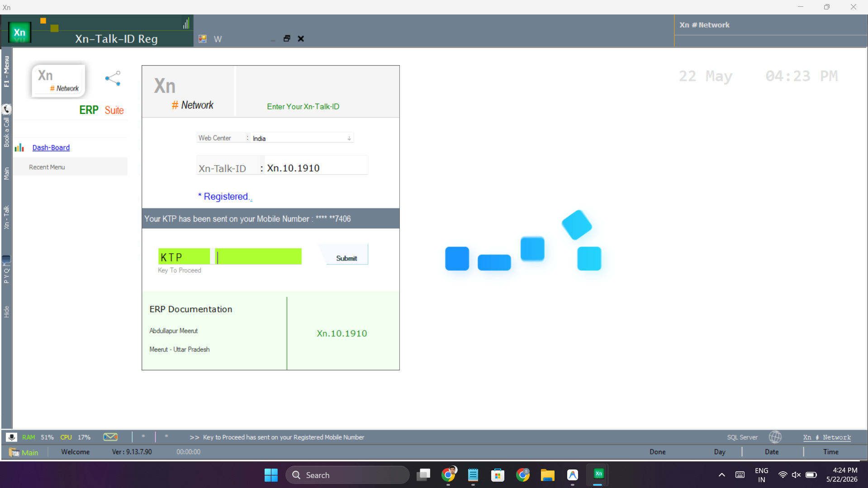Screen dimensions: 868x488
Task: Click the Date label in bottom bar
Action: click(x=772, y=452)
